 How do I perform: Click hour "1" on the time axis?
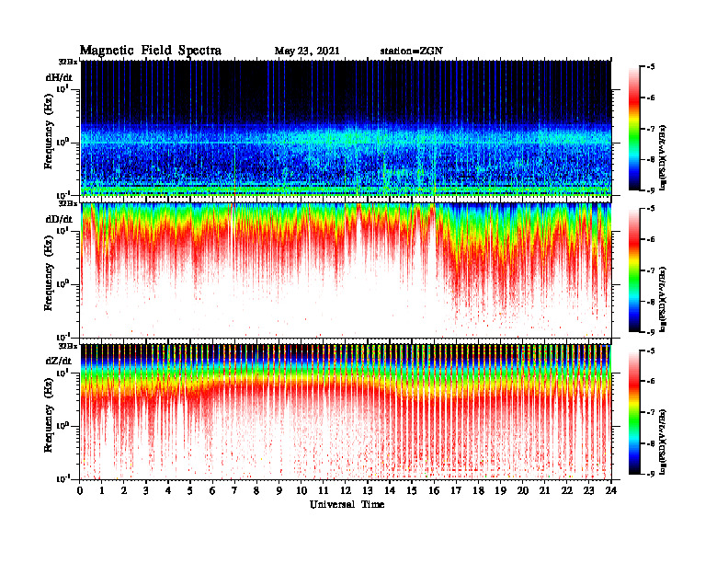click(x=102, y=491)
